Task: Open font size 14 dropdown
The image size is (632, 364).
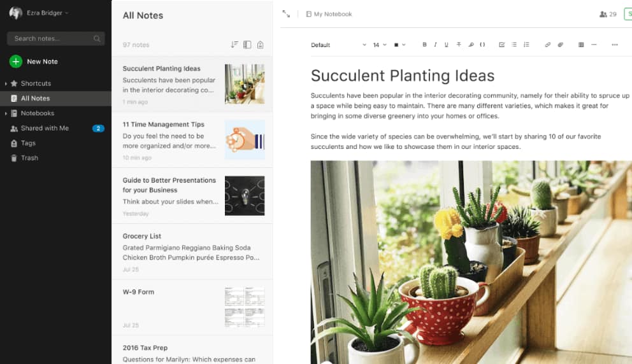Action: (379, 45)
